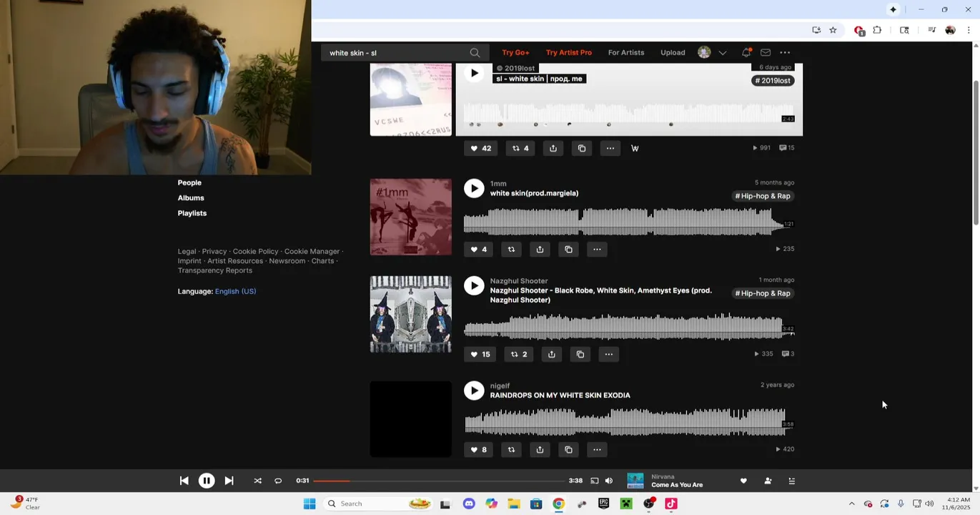980x515 pixels.
Task: Toggle repeat in the player bar
Action: click(x=278, y=481)
